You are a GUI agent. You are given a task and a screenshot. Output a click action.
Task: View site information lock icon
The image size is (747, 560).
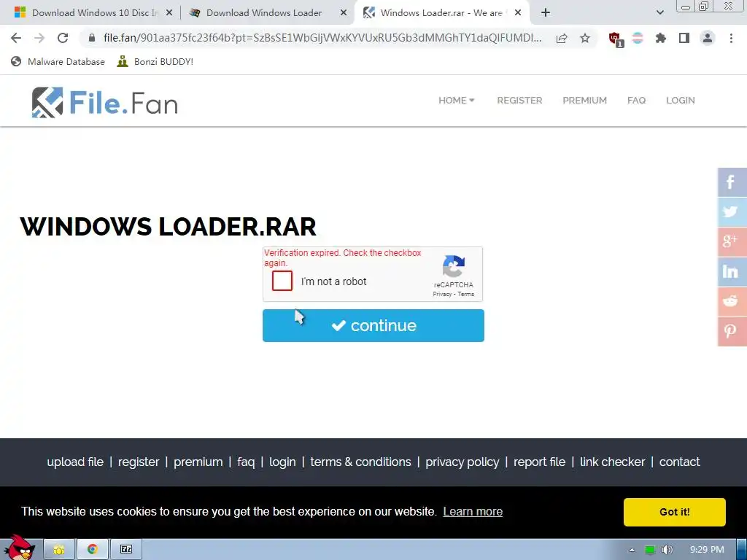(92, 38)
